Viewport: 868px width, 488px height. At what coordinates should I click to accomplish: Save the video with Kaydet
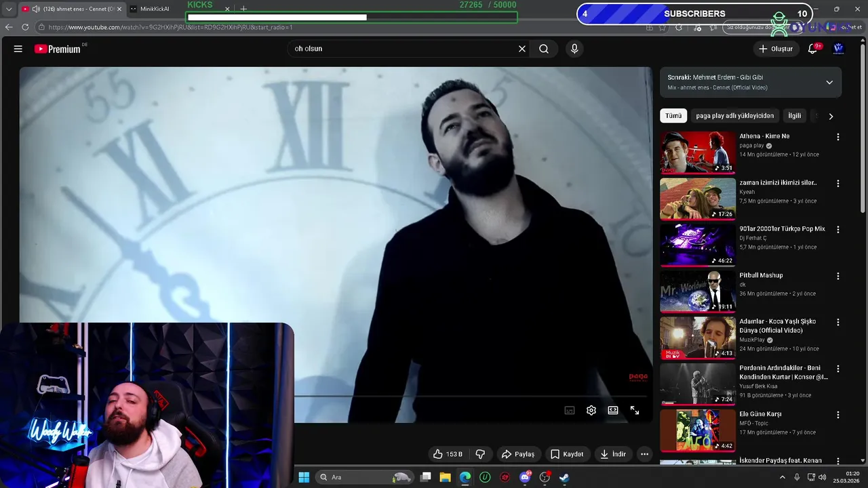(x=567, y=454)
